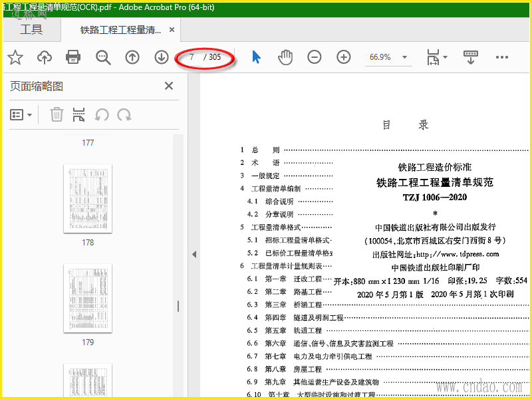Print the document via printer icon
The height and width of the screenshot is (399, 532).
click(x=73, y=57)
